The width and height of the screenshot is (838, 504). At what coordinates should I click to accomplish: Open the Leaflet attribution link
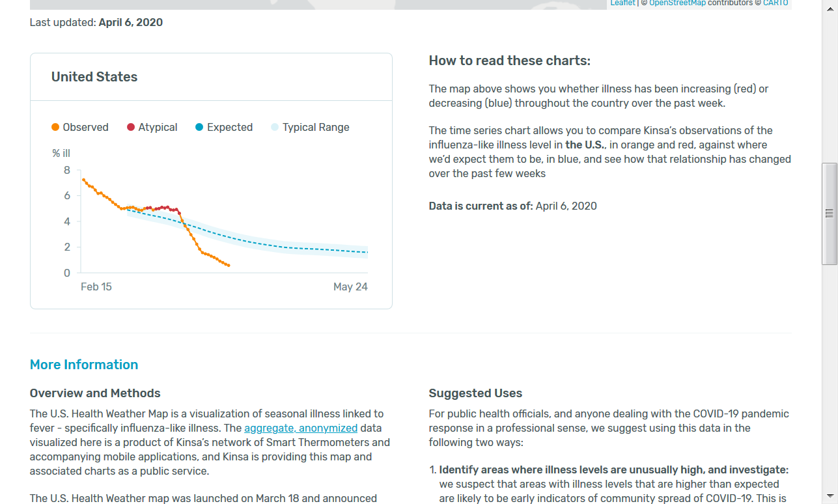[622, 3]
